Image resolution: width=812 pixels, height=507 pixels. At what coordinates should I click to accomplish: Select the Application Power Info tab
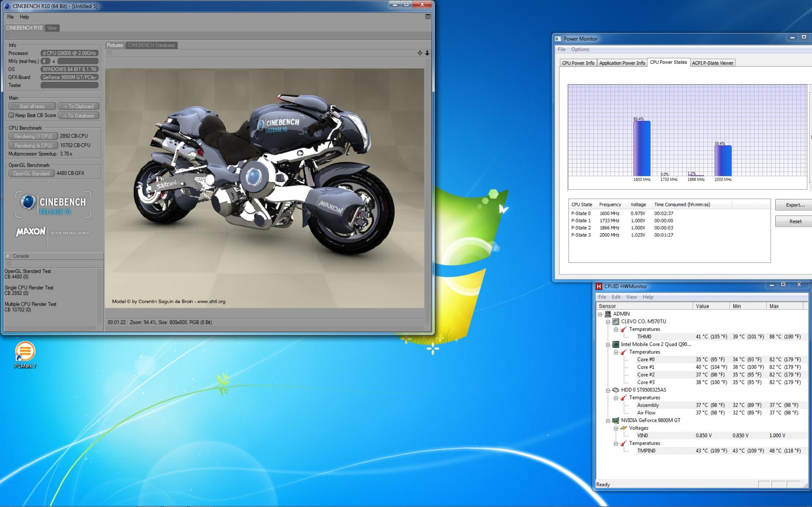click(622, 63)
